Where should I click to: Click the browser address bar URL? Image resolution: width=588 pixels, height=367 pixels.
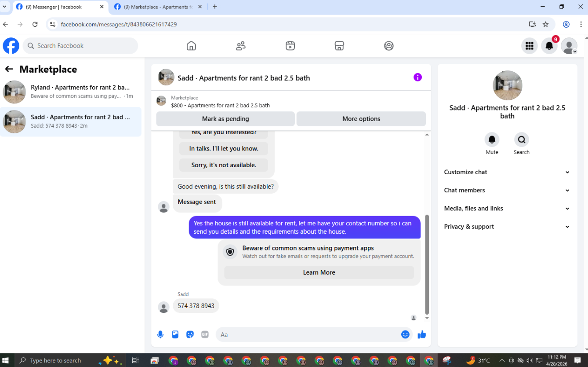[x=119, y=24]
